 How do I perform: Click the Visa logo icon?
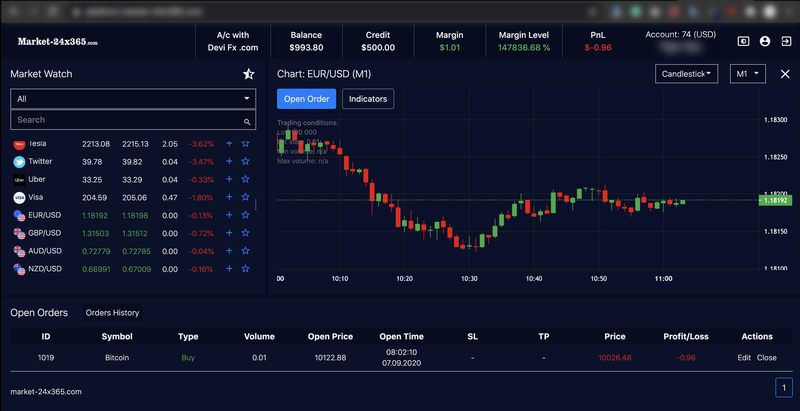click(19, 198)
